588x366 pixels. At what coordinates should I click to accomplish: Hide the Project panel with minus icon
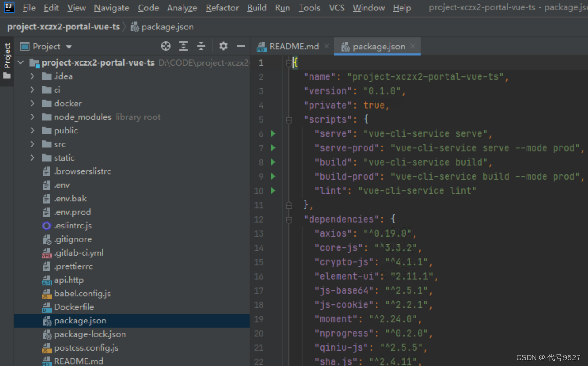241,46
